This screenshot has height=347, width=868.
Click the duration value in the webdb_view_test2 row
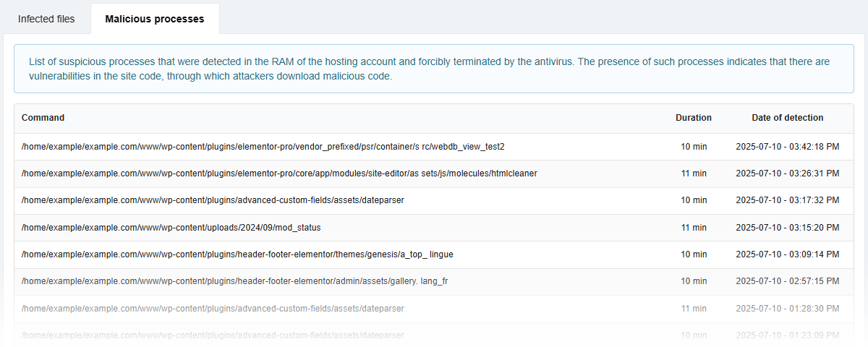click(x=693, y=146)
